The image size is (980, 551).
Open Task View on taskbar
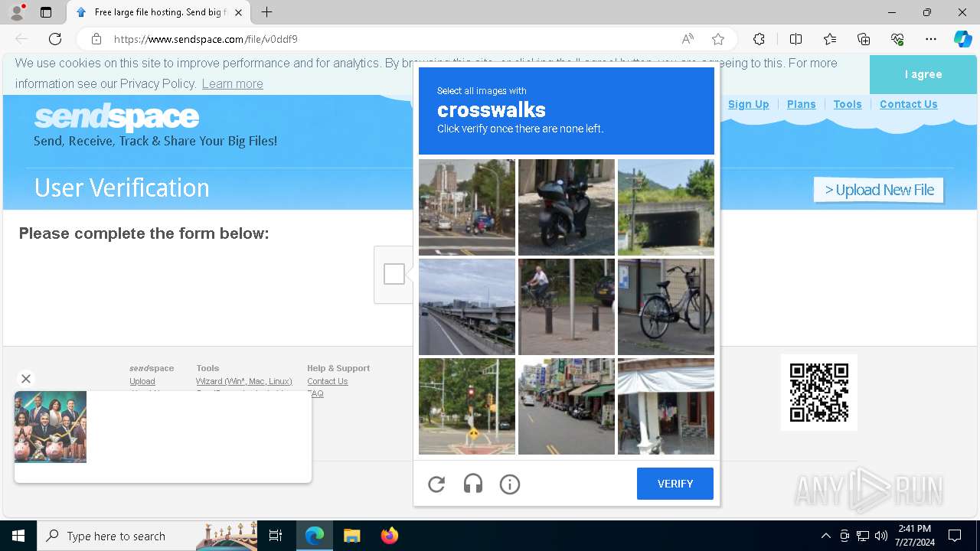pyautogui.click(x=276, y=536)
